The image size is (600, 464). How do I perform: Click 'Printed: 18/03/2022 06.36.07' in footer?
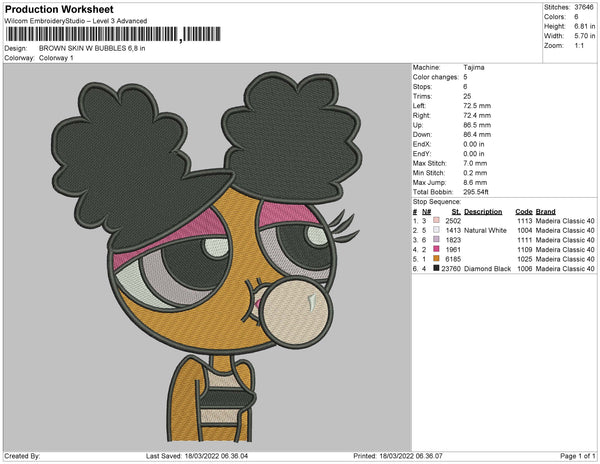(x=398, y=456)
